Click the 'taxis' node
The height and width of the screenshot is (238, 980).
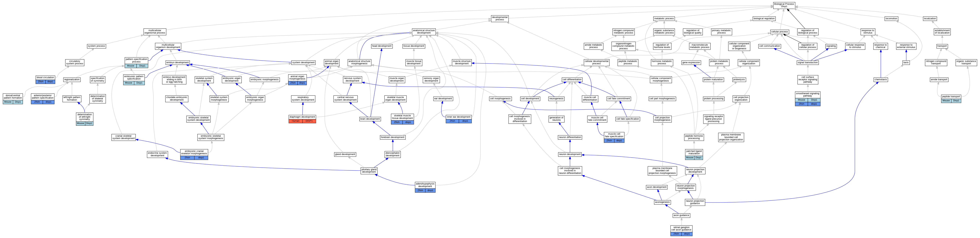point(906,62)
